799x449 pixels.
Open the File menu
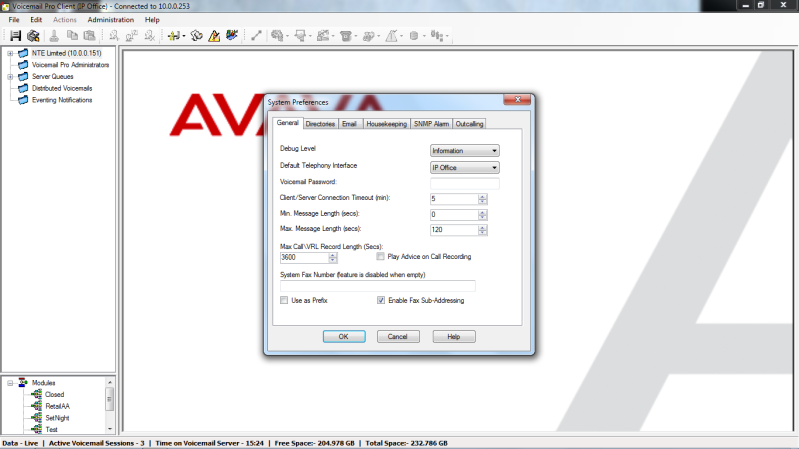(14, 20)
